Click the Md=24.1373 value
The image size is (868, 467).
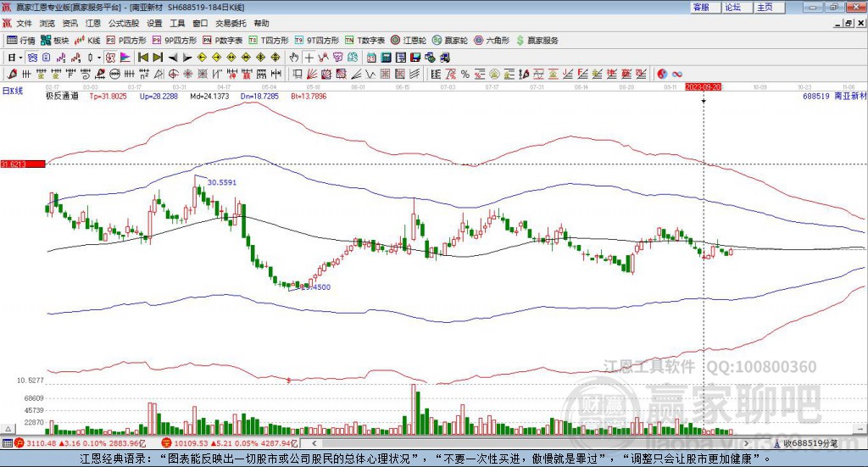(209, 96)
